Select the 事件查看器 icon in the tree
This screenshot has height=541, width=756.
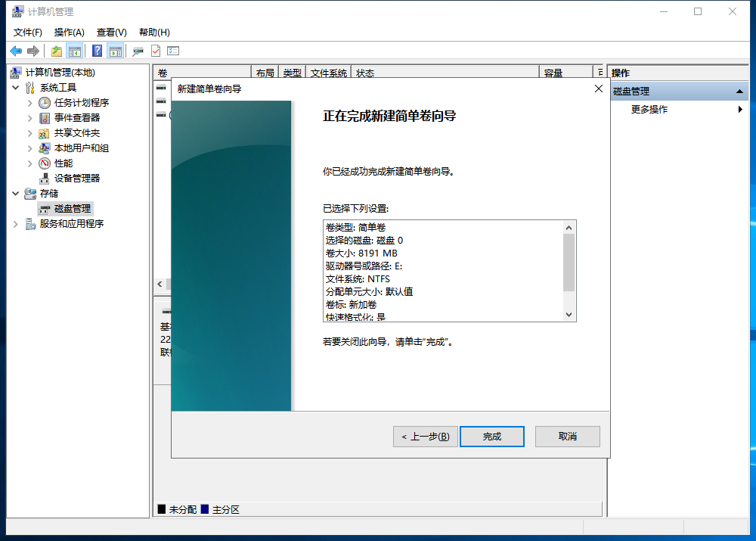pyautogui.click(x=43, y=117)
